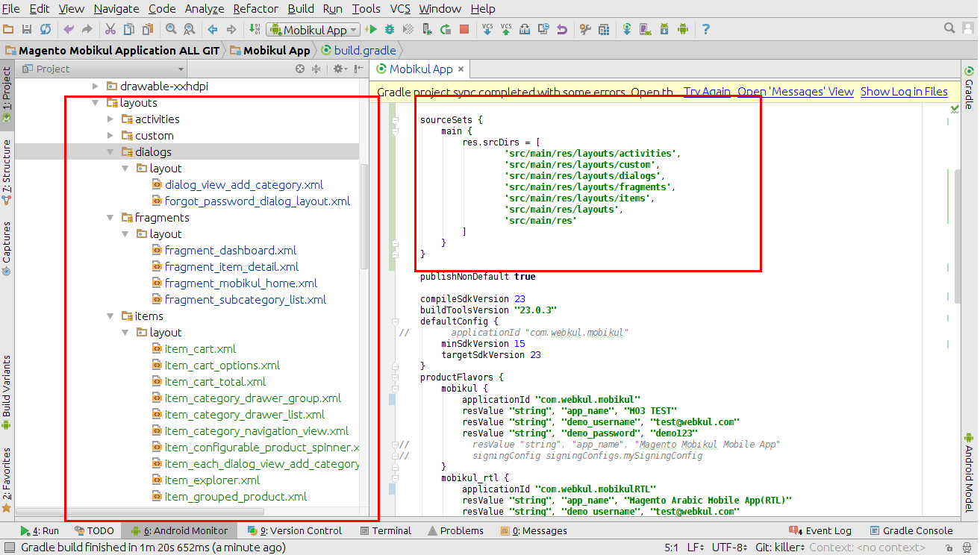The height and width of the screenshot is (555, 980).
Task: Open Mobikul App run configuration dropdown
Action: (313, 30)
